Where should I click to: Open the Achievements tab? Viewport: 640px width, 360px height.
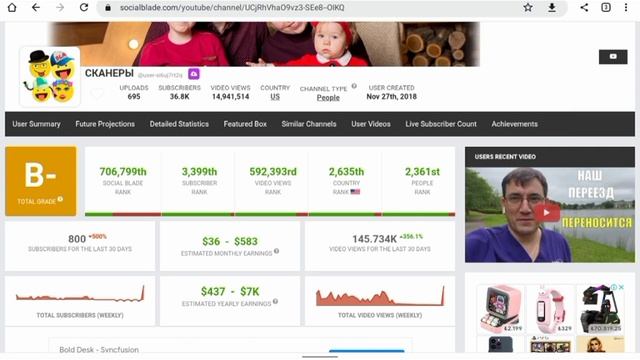tap(515, 124)
